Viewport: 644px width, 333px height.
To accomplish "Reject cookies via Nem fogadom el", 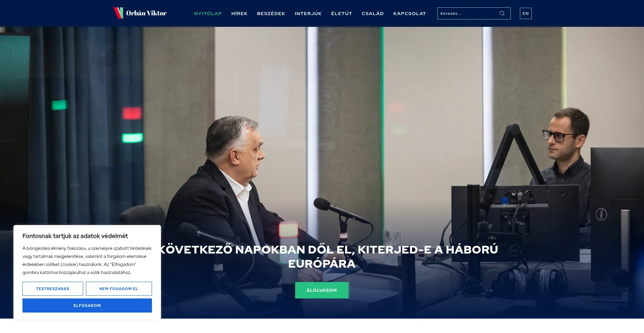I will (119, 289).
